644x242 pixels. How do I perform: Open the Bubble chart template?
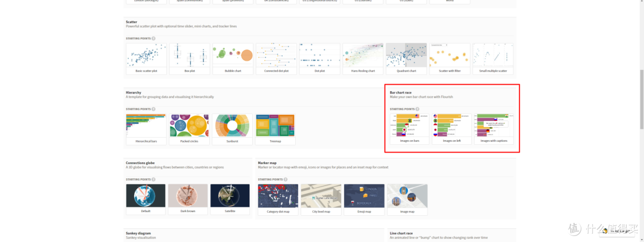233,59
